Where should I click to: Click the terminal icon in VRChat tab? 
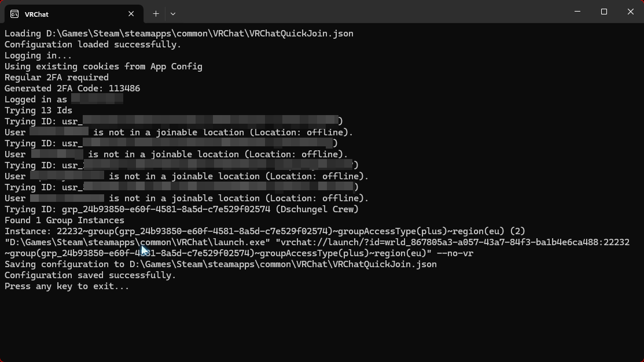pyautogui.click(x=14, y=14)
